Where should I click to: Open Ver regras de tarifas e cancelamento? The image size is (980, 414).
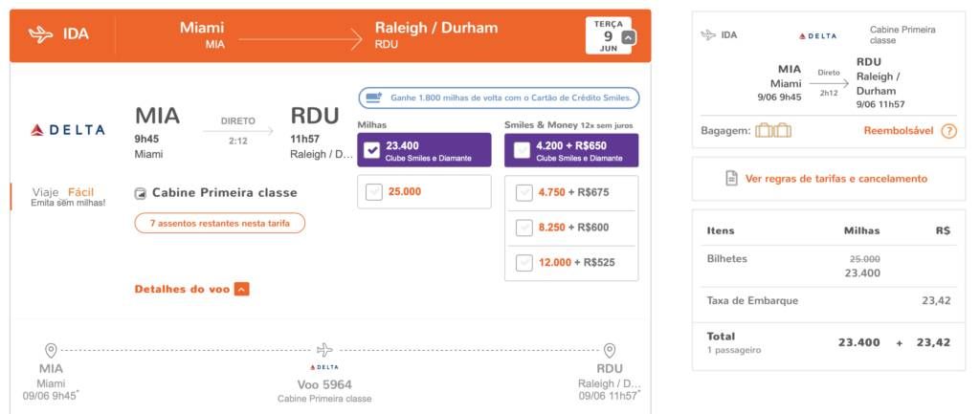835,179
